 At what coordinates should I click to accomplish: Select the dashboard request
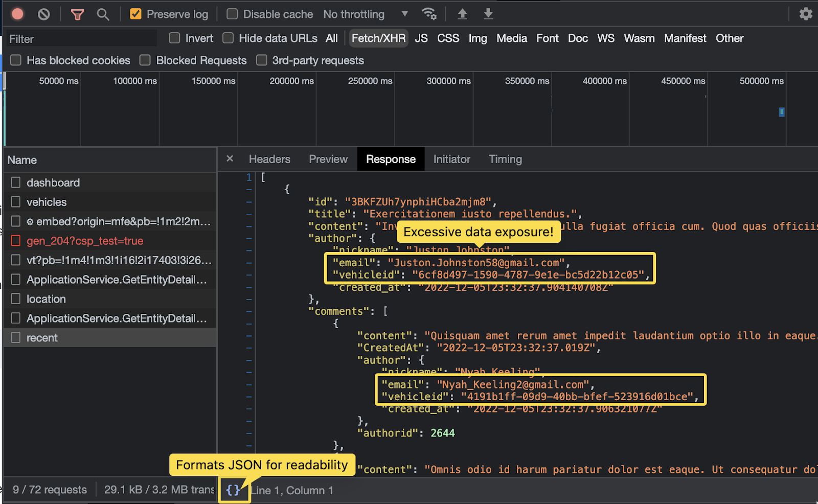[110, 182]
